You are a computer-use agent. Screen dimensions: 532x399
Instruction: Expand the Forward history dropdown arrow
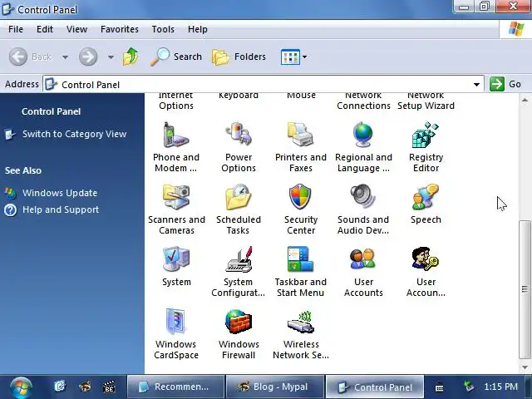click(111, 57)
